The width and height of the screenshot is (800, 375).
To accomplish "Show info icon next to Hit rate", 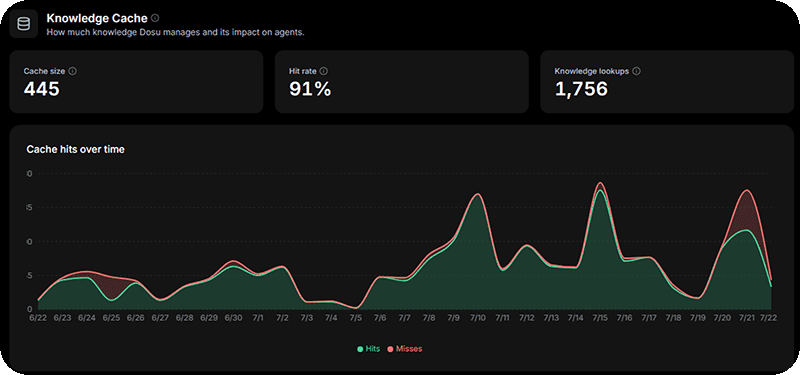I will click(323, 71).
